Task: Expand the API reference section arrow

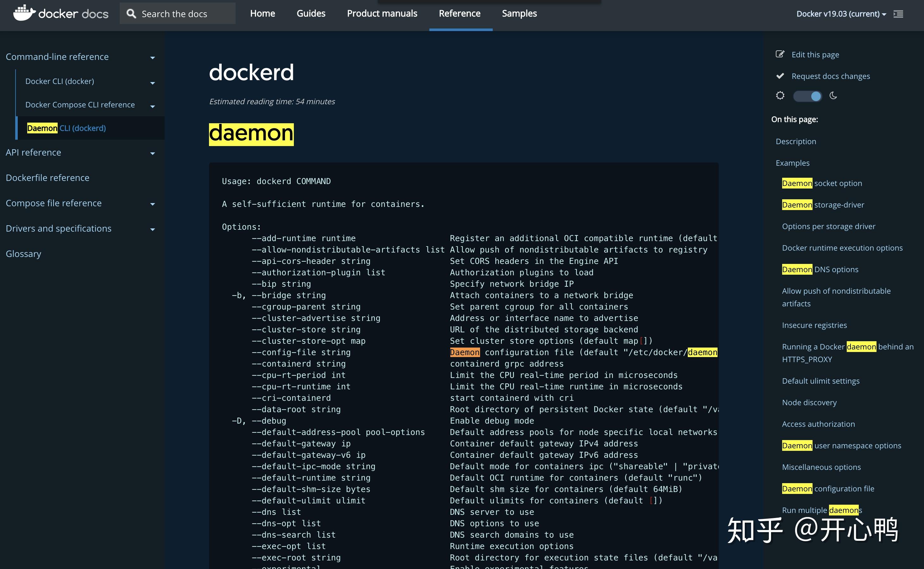Action: click(x=152, y=153)
